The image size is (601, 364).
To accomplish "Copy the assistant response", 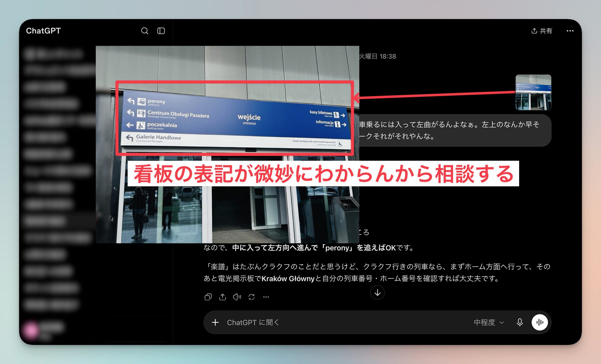I will [208, 297].
